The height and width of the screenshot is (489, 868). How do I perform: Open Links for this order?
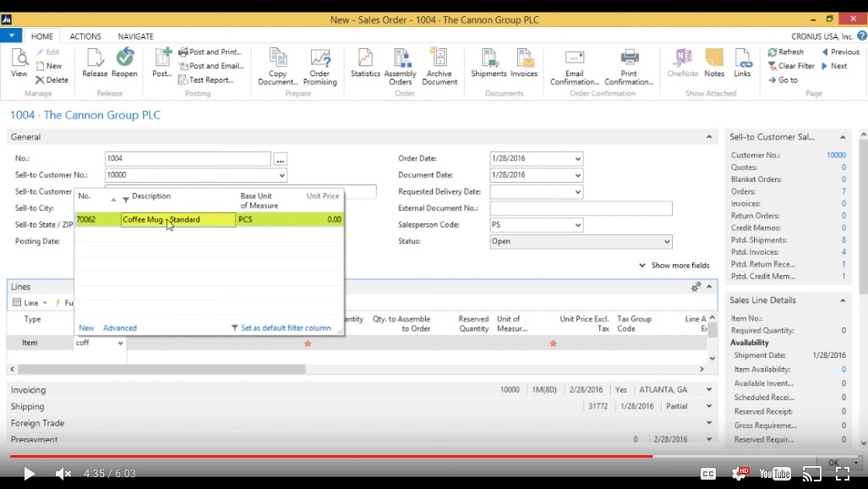(x=742, y=63)
